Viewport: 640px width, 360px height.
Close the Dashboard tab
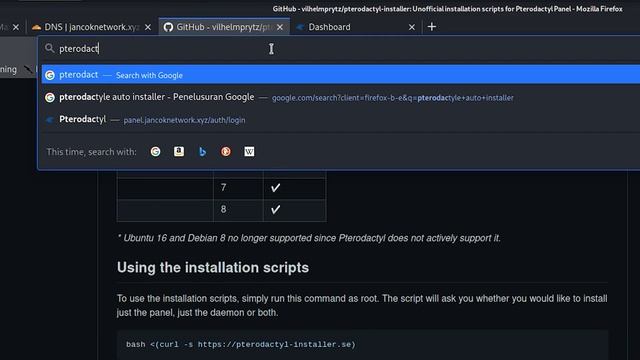pos(411,27)
